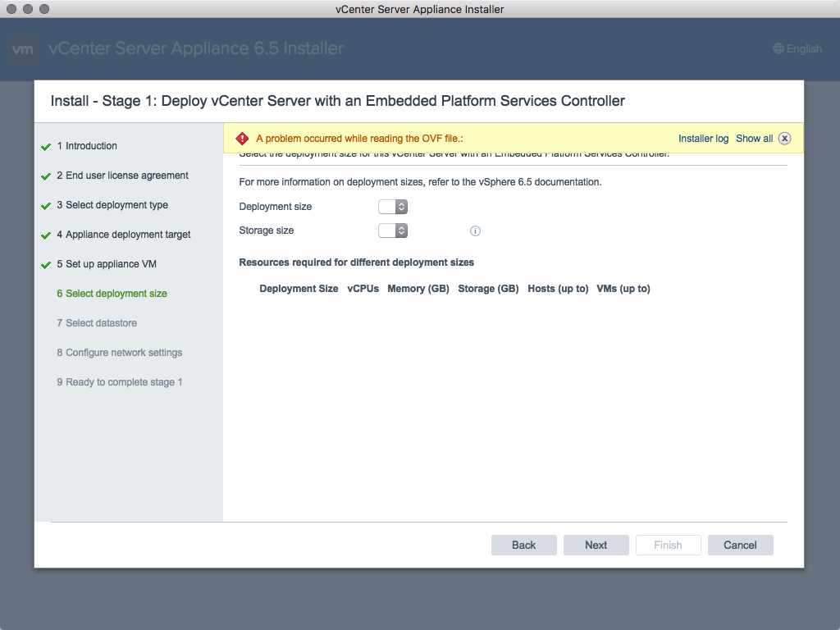
Task: Open the Installer log link
Action: point(703,139)
